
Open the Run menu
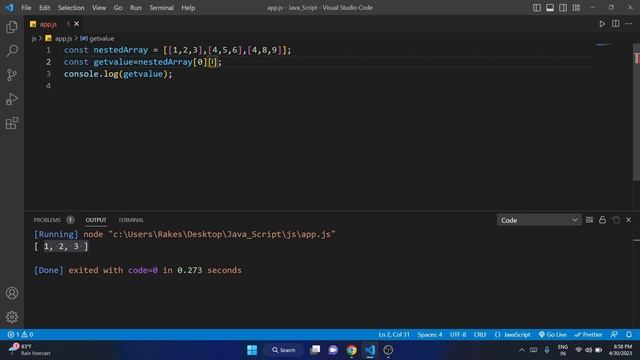point(136,8)
